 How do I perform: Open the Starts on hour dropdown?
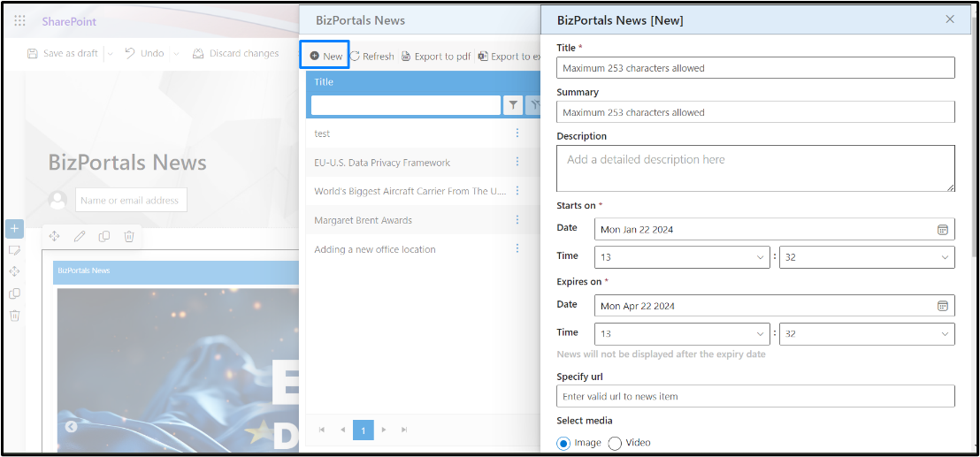682,257
